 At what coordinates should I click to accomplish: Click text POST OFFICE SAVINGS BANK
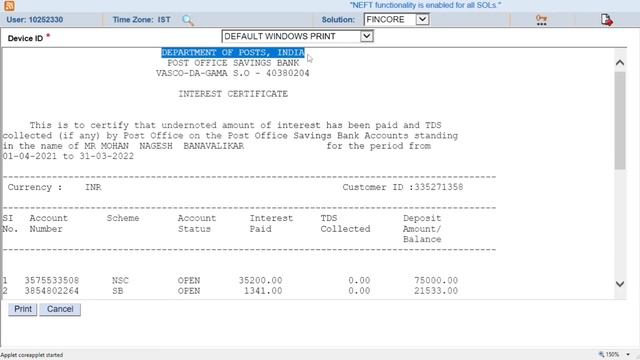(x=233, y=63)
